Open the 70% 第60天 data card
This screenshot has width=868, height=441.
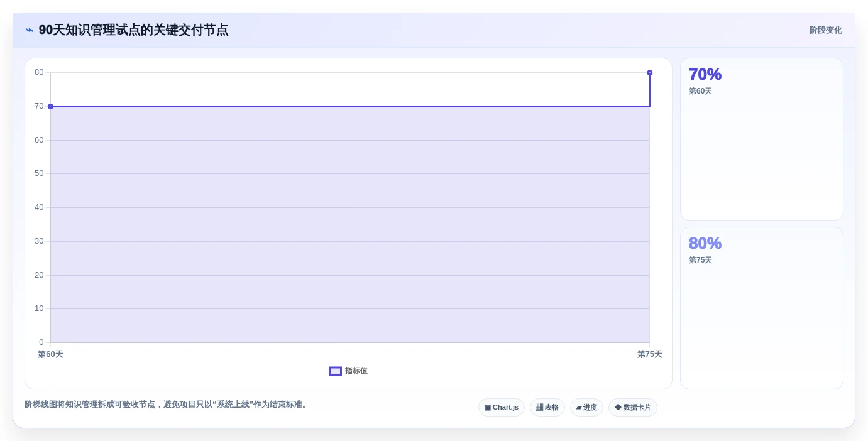point(762,139)
